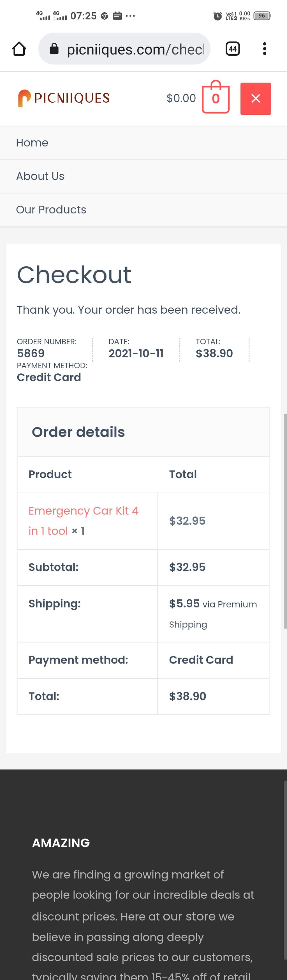Tap the alarm icon in status bar
The height and width of the screenshot is (980, 287).
(217, 16)
